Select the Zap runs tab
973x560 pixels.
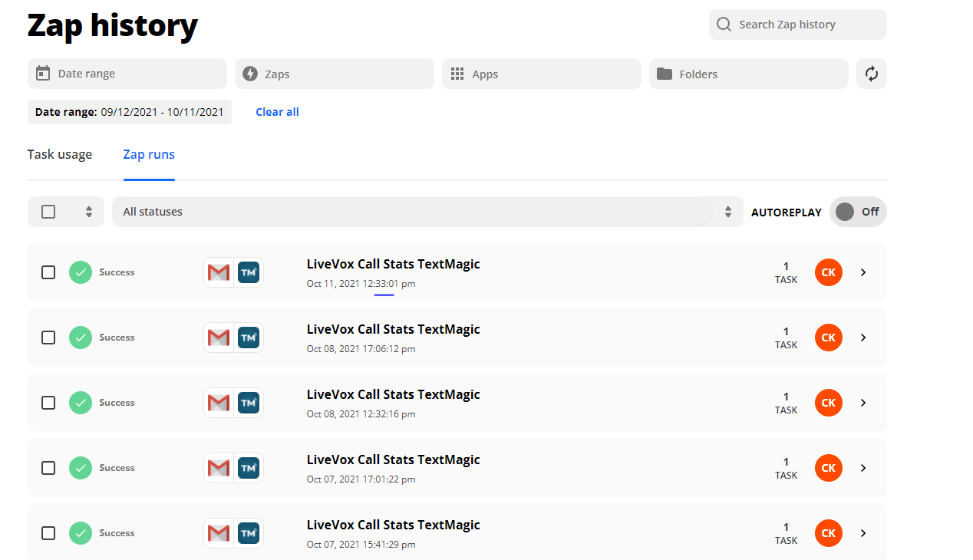click(149, 154)
